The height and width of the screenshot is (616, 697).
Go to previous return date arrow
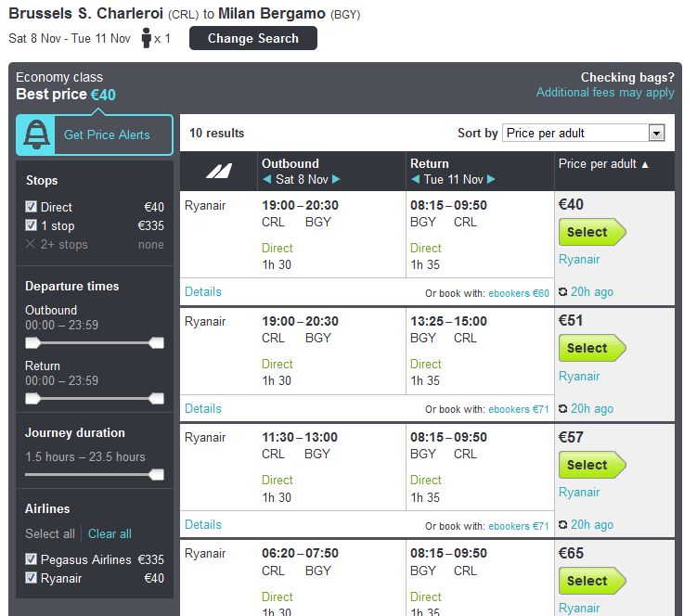coord(416,180)
